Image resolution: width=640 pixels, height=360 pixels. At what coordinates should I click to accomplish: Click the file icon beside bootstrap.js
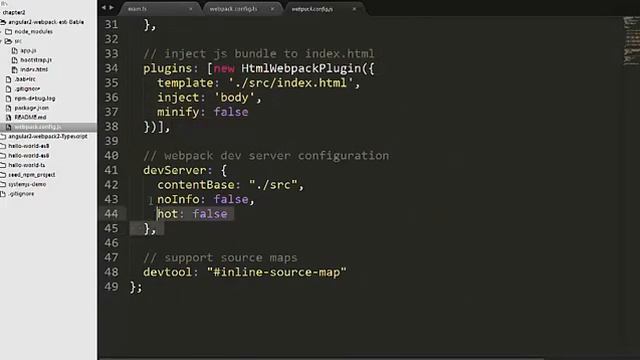[x=15, y=60]
